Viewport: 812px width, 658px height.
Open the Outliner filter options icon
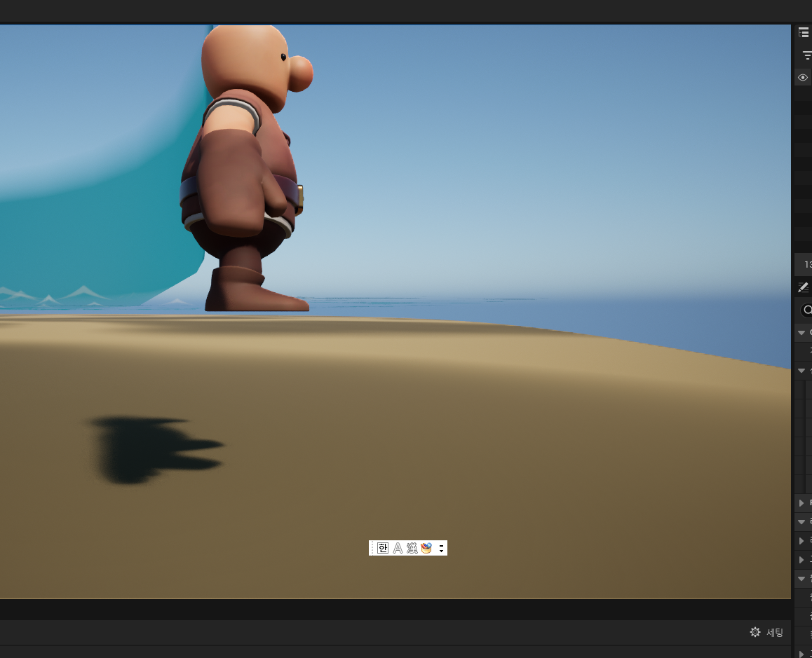coord(807,55)
